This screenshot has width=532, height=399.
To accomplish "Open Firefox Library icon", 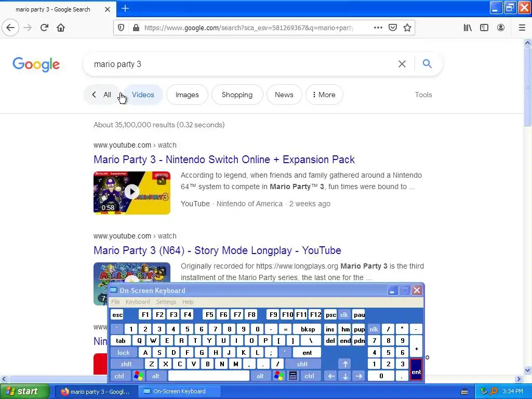I will tap(468, 28).
